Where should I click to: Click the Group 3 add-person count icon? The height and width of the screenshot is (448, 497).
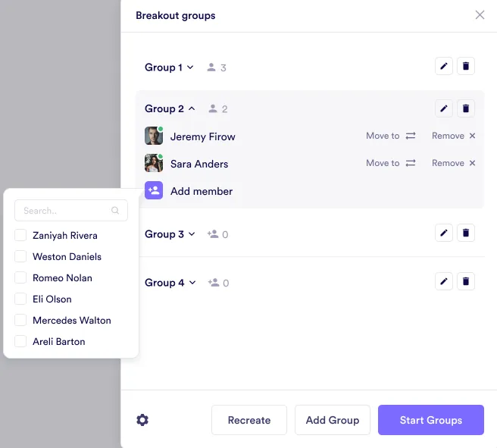[213, 234]
